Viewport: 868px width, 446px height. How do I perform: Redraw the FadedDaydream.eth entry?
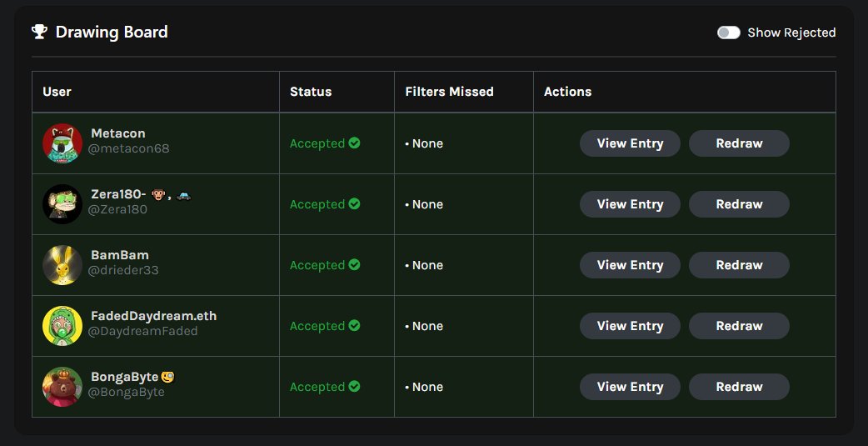(739, 326)
